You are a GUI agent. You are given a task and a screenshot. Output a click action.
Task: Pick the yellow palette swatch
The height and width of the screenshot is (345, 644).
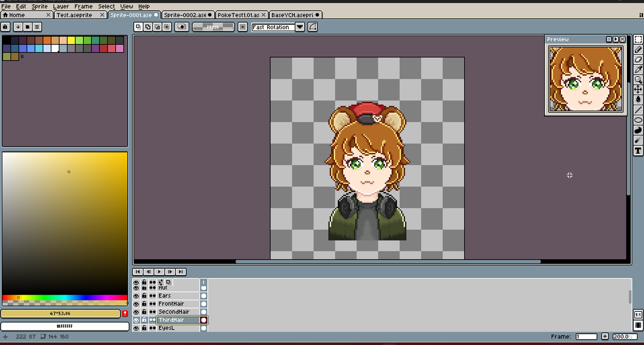click(71, 40)
